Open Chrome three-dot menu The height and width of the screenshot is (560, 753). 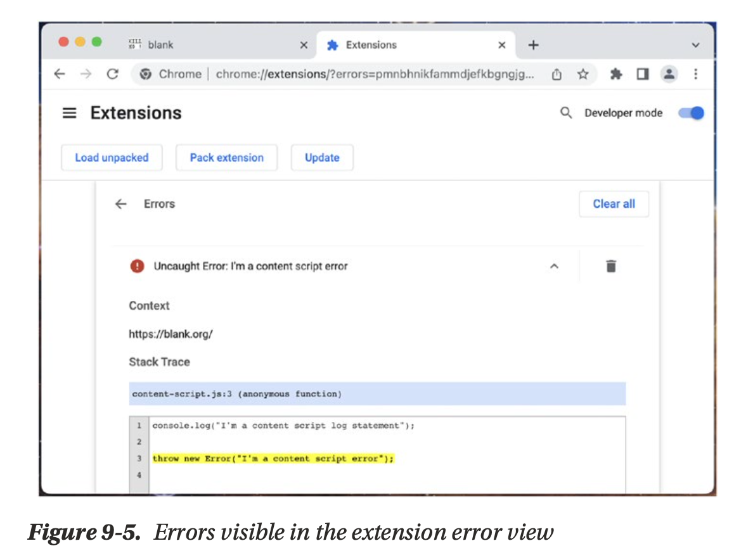pos(695,74)
